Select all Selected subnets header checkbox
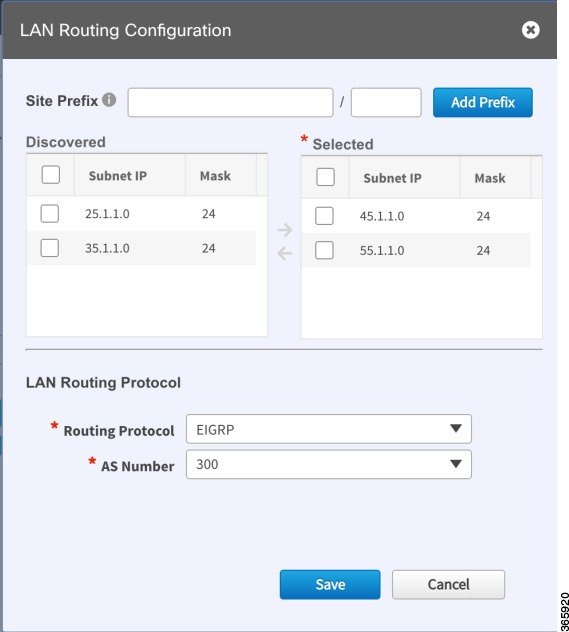This screenshot has height=632, width=569. [326, 177]
